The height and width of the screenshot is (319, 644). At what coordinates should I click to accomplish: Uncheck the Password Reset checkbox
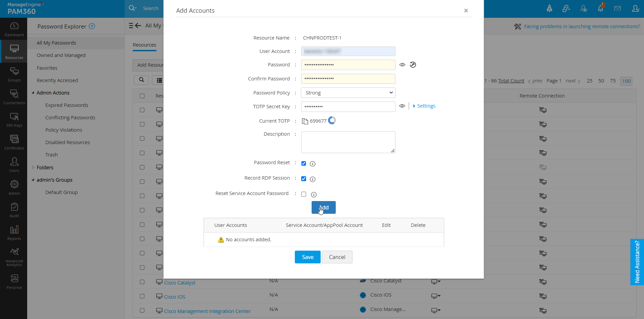click(x=304, y=164)
